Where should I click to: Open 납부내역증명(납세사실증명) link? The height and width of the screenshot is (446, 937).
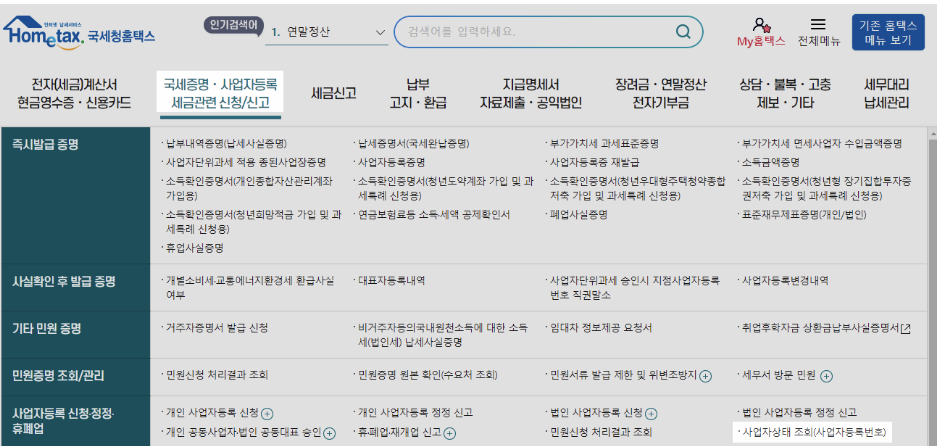pos(226,143)
